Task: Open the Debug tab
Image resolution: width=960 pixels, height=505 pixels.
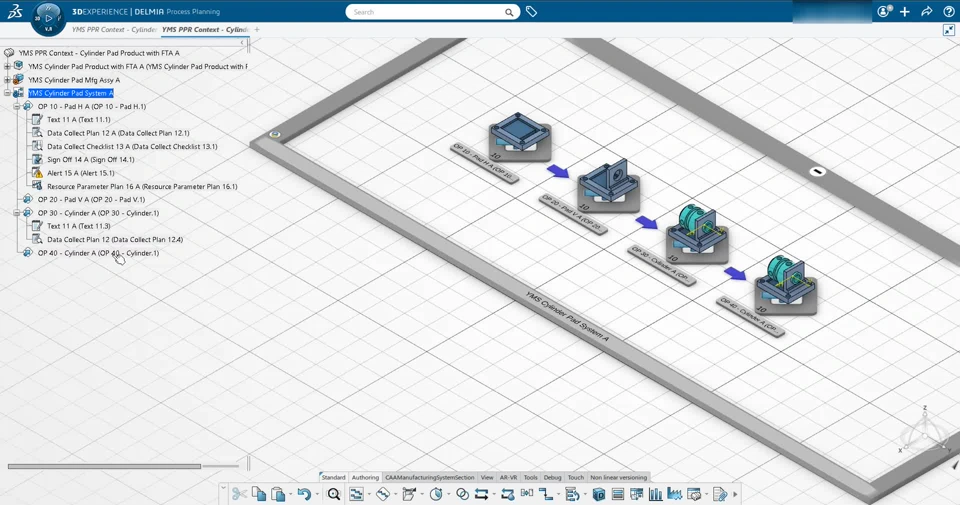Action: pyautogui.click(x=552, y=477)
